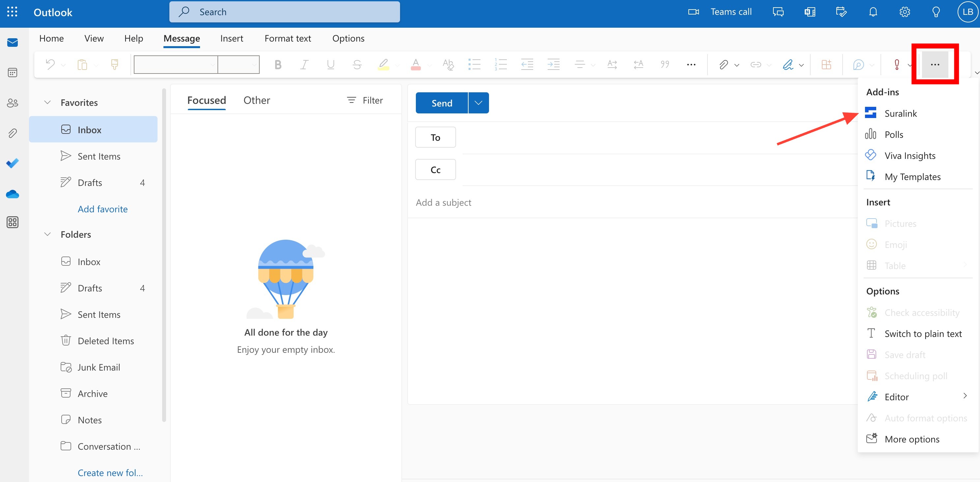This screenshot has height=482, width=980.
Task: Click the Add favorite link
Action: click(103, 209)
